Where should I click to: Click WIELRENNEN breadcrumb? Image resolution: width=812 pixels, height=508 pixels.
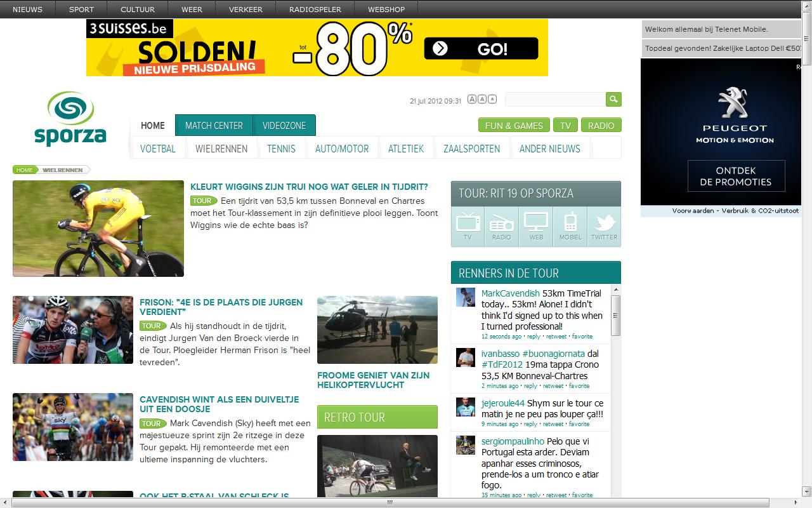point(63,170)
